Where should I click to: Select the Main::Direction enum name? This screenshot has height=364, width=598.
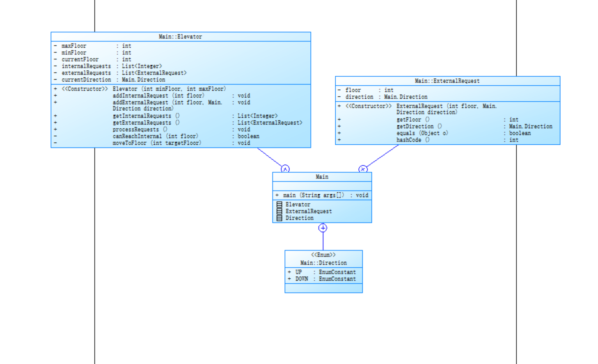point(323,263)
